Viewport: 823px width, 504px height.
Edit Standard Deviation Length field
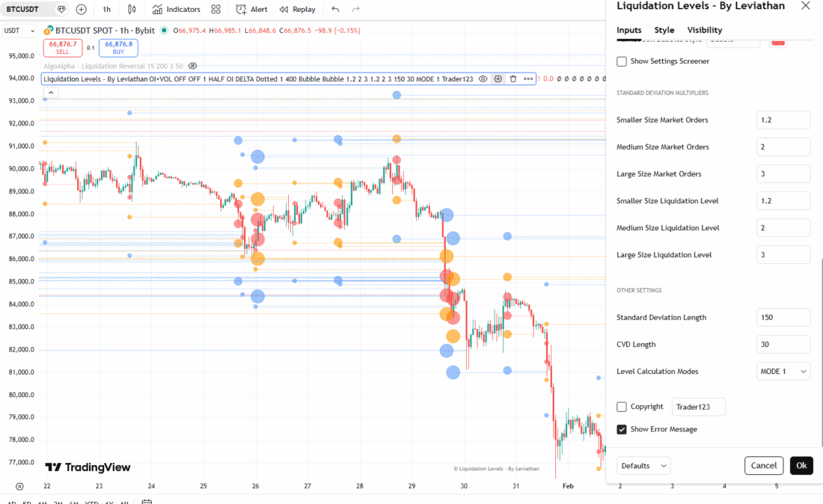tap(783, 317)
